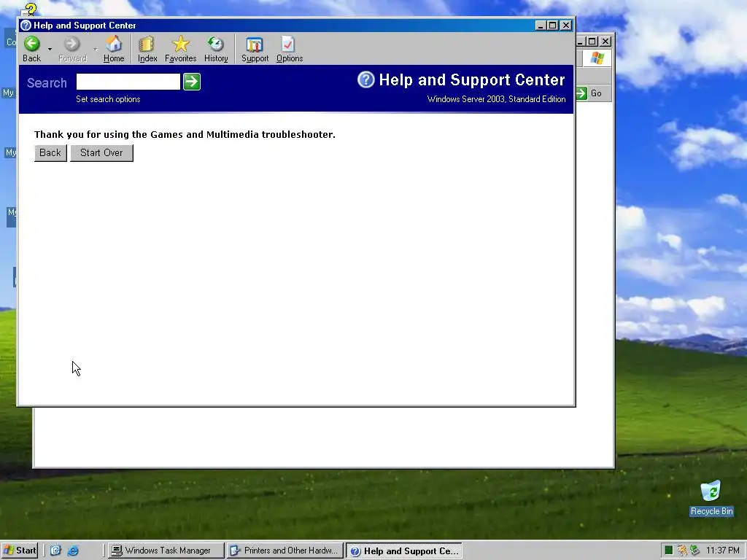Click the Start Over button
The height and width of the screenshot is (560, 747).
pos(101,153)
